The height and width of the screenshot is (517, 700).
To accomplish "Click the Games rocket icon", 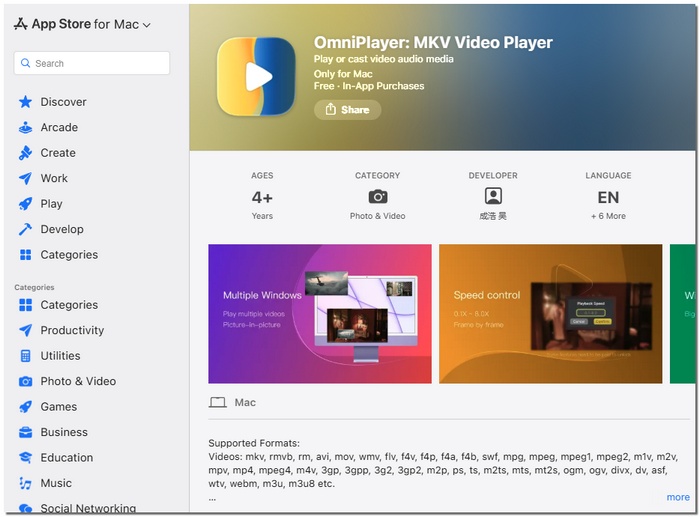I will click(25, 407).
